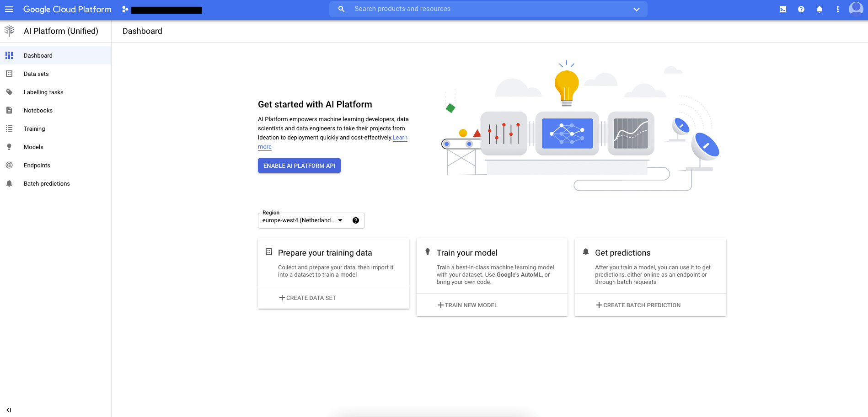Expand the search bar dropdown arrow

tap(636, 9)
